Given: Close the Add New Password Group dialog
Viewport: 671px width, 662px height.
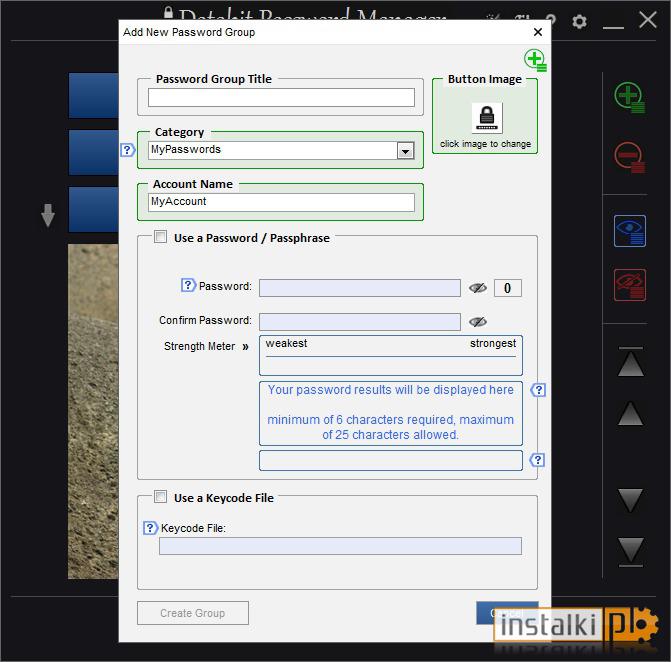Looking at the screenshot, I should click(x=538, y=32).
